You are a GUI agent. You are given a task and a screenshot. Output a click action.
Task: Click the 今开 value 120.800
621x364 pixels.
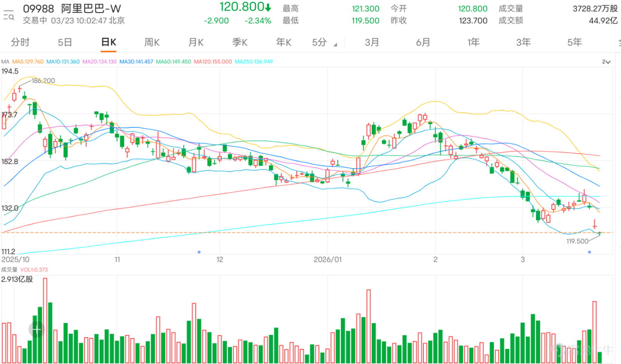473,9
